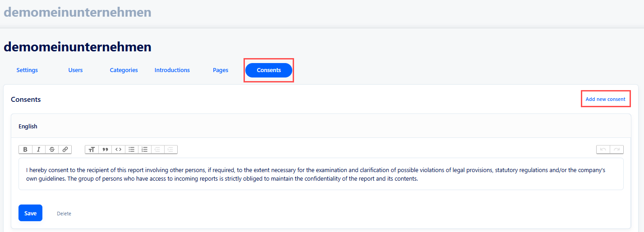Screen dimensions: 644x232
Task: Toggle bold formatting in the editor
Action: (25, 150)
